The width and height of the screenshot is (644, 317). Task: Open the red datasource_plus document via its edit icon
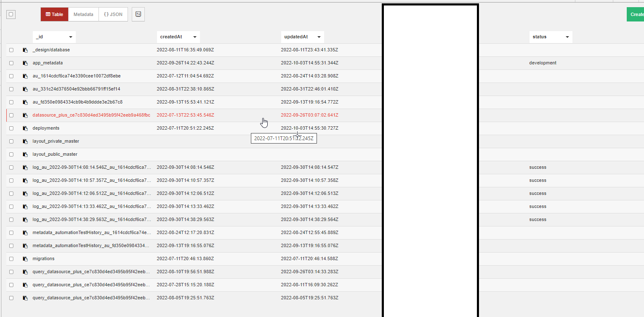[25, 115]
